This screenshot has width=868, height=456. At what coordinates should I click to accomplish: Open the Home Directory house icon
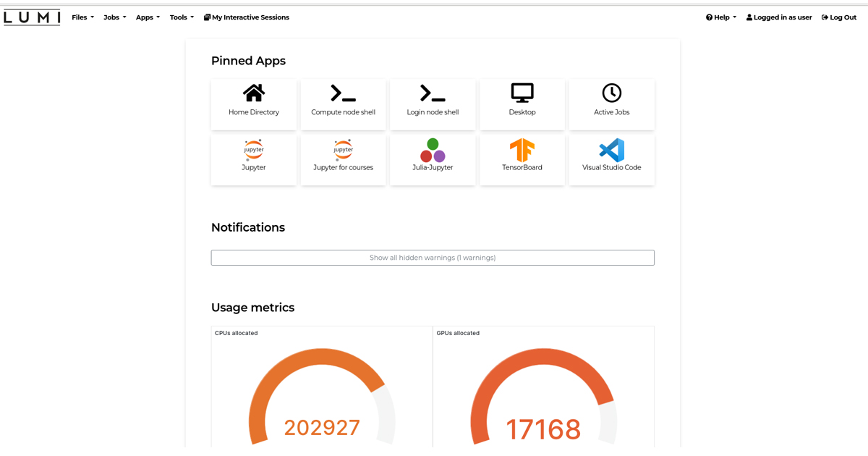(x=254, y=93)
